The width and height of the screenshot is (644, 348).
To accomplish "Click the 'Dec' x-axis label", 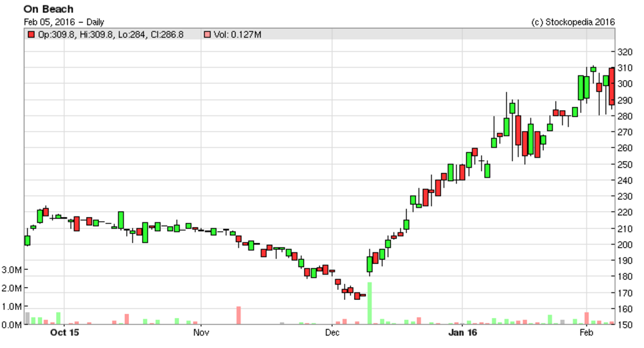I will point(332,333).
